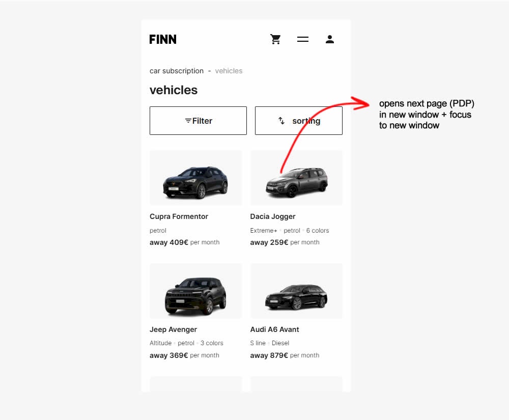Click the FINN logo
The height and width of the screenshot is (420, 509).
click(163, 39)
